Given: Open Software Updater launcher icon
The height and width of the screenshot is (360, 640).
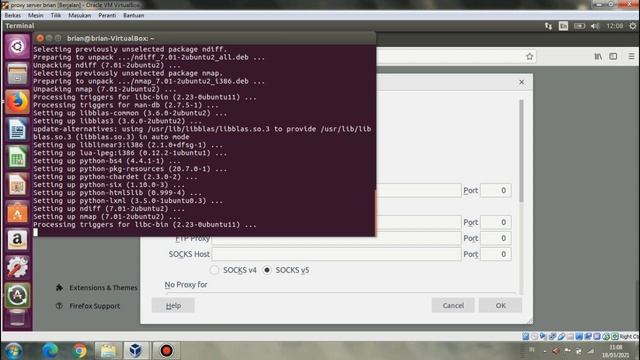Looking at the screenshot, I should [17, 295].
